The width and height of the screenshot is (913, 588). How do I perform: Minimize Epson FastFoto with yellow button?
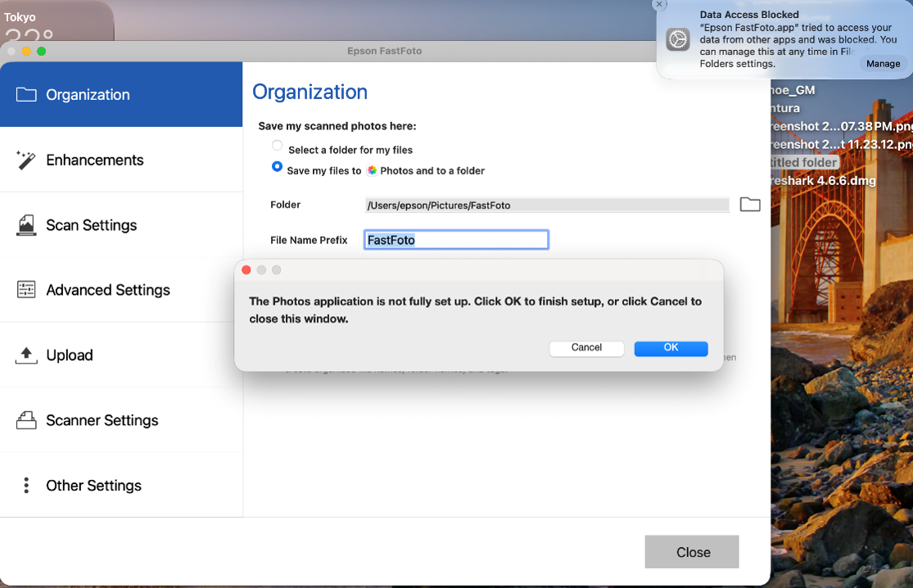pyautogui.click(x=26, y=52)
